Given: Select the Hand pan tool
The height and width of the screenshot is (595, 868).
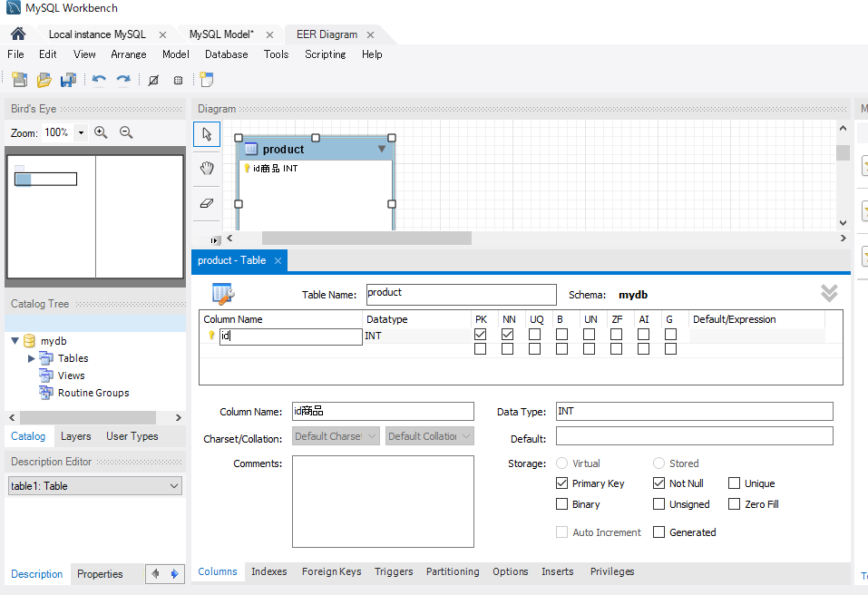Looking at the screenshot, I should click(x=207, y=169).
